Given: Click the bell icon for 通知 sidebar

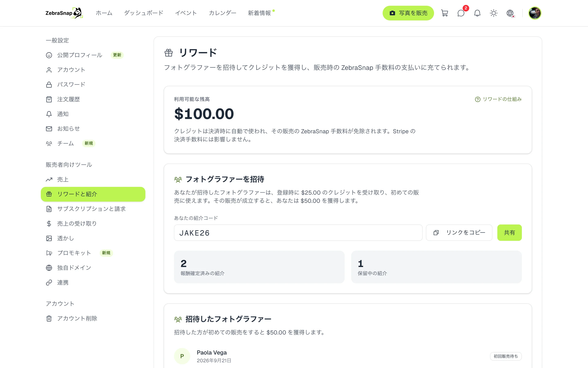Looking at the screenshot, I should pyautogui.click(x=49, y=114).
